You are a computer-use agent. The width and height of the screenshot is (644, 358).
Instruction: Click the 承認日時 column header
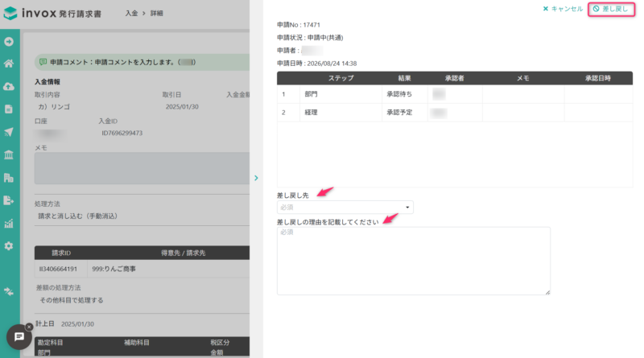coord(598,78)
